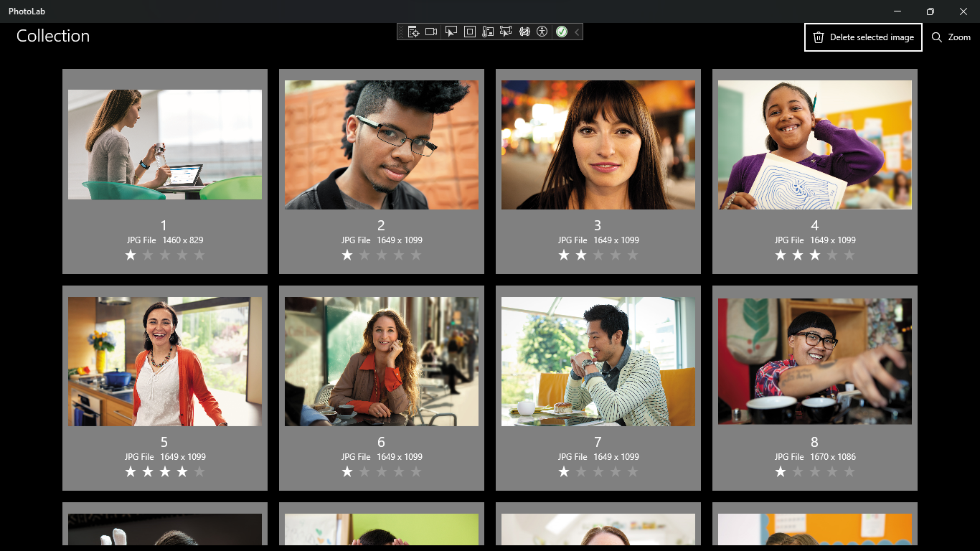The image size is (980, 551).
Task: Select photo 7 of man in striped jacket
Action: [598, 362]
